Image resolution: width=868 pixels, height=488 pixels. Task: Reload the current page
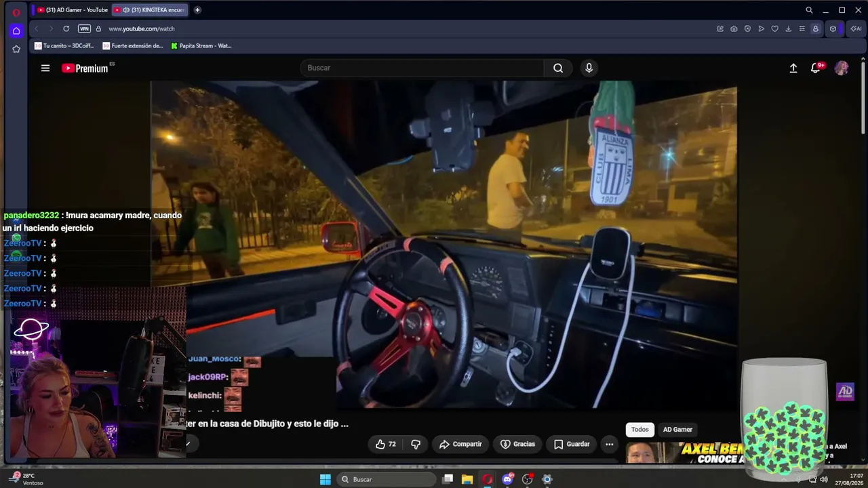(66, 28)
